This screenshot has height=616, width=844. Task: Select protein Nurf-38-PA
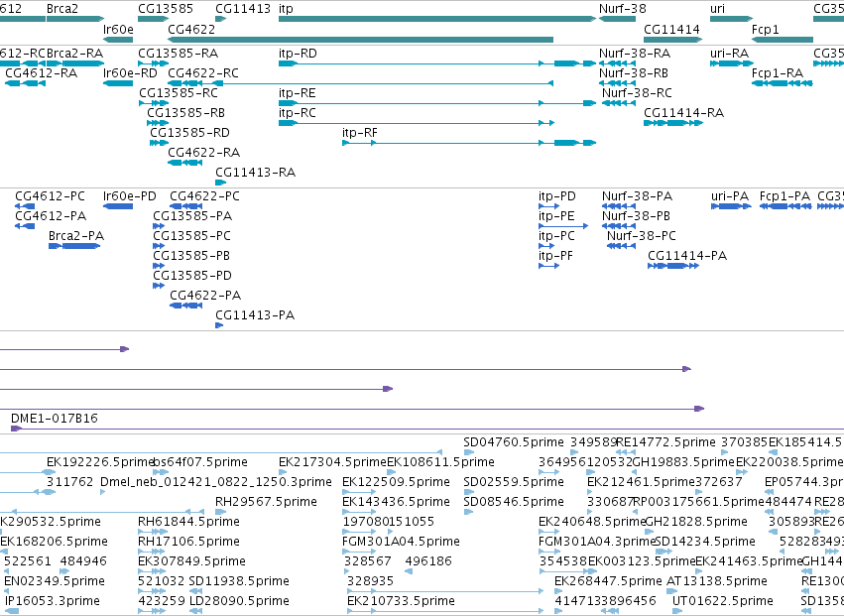(x=619, y=206)
